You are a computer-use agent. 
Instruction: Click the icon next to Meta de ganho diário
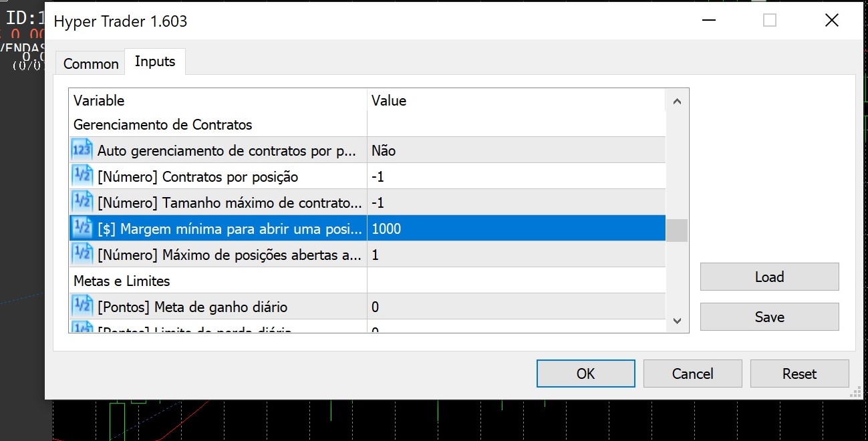point(82,307)
